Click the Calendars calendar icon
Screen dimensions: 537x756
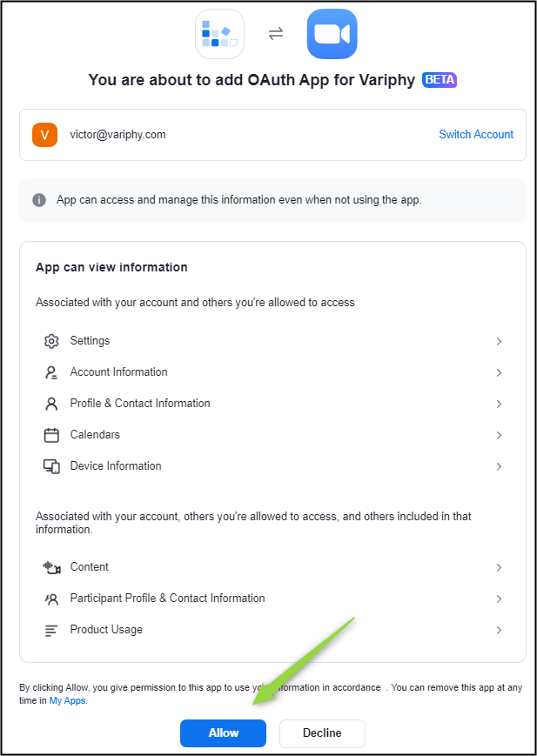(51, 435)
